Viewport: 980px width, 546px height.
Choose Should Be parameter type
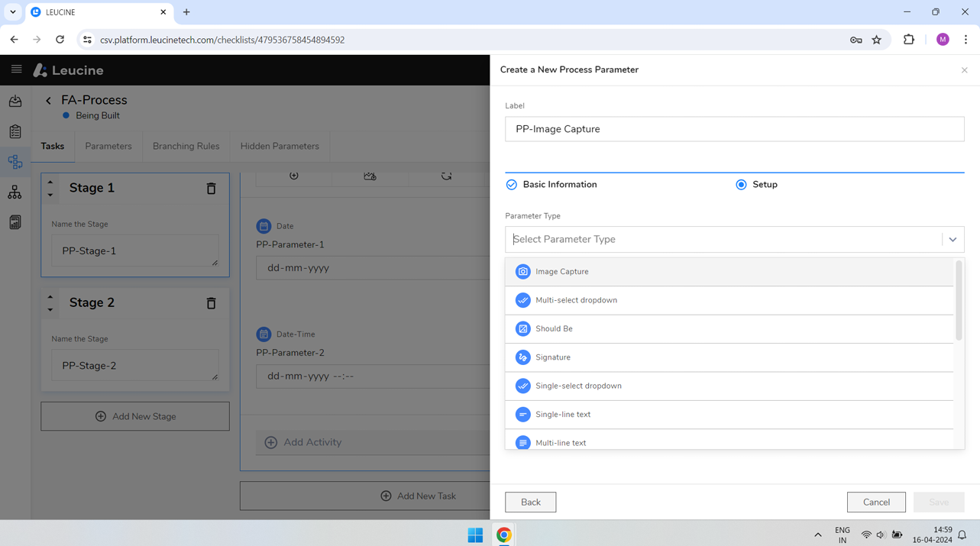[729, 329]
